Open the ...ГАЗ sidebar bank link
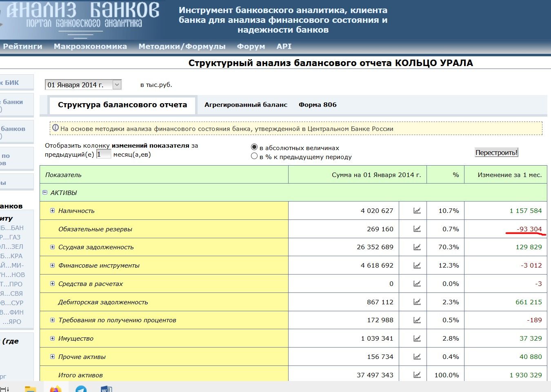The height and width of the screenshot is (392, 551). [x=10, y=237]
